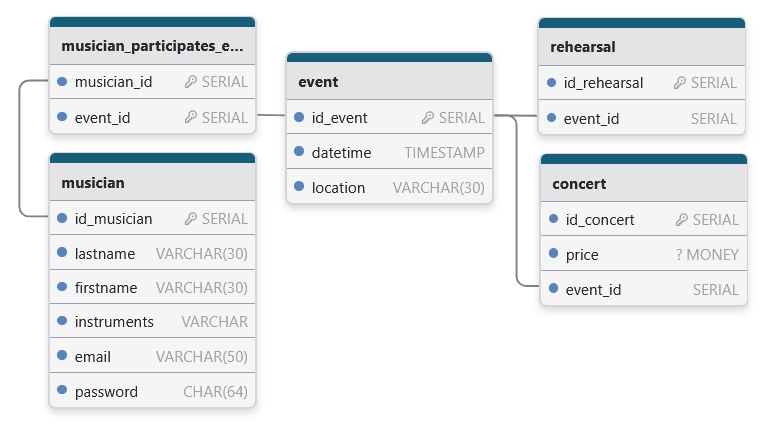This screenshot has width=767, height=431.
Task: Select the instruments VARCHAR row
Action: click(x=152, y=322)
